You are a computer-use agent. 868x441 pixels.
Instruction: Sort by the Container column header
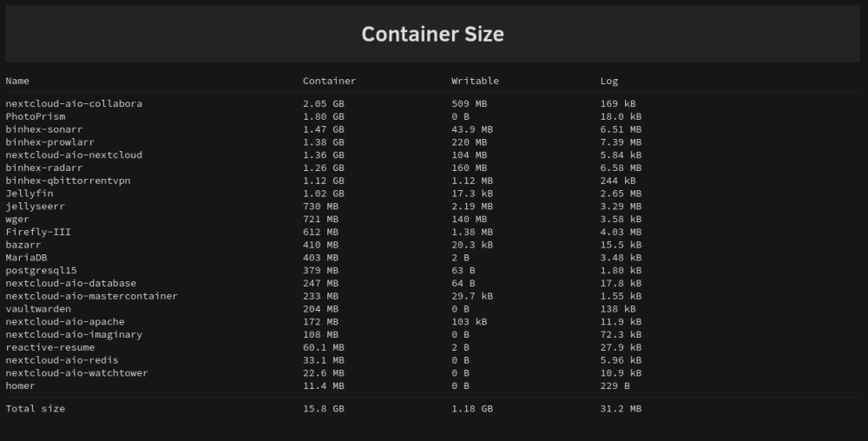pyautogui.click(x=329, y=81)
